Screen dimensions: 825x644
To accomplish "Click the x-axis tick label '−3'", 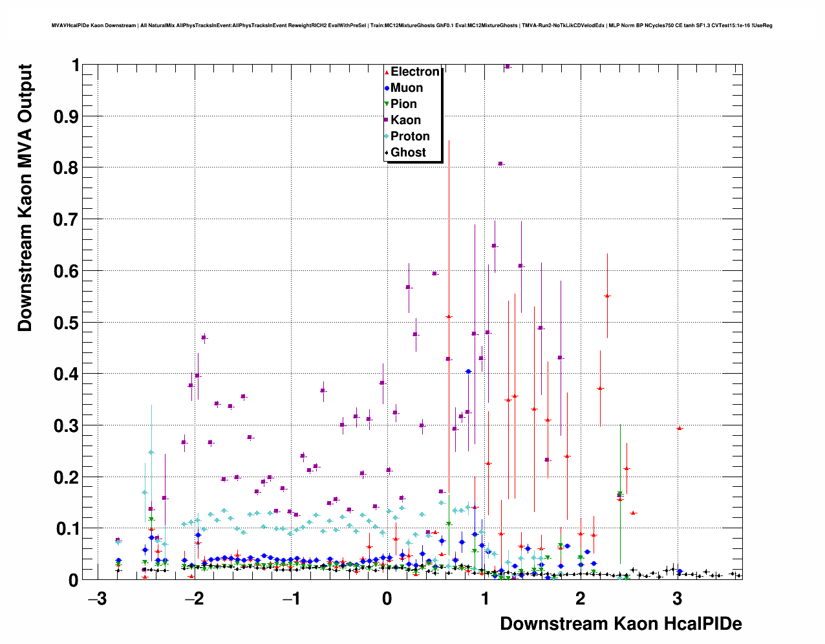I will pos(97,598).
